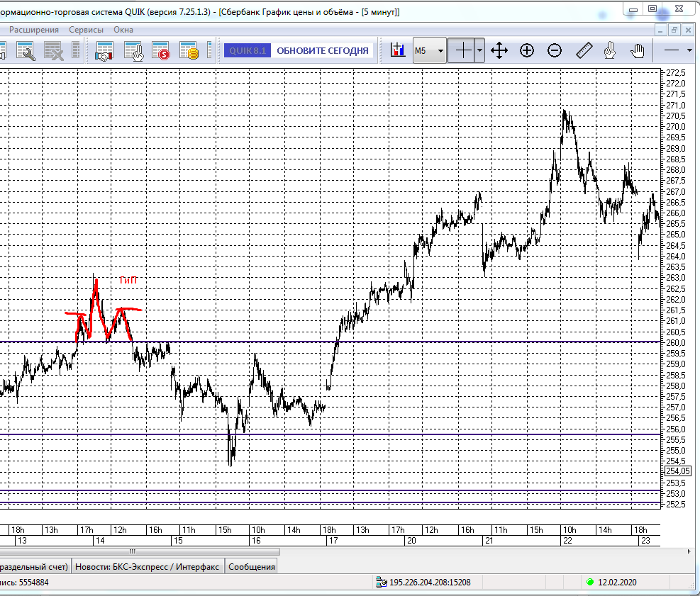Open the Расширения menu
700x596 pixels.
pyautogui.click(x=34, y=30)
